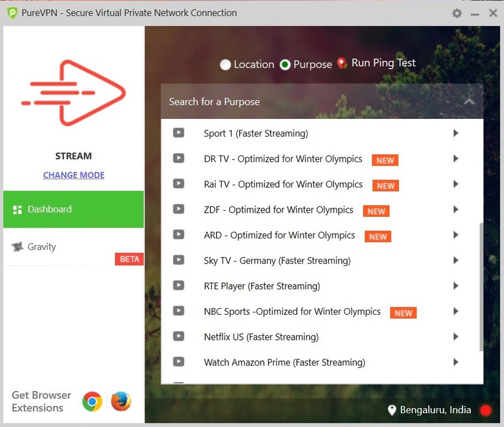Open the Gravity tab
This screenshot has height=427, width=504.
point(73,247)
